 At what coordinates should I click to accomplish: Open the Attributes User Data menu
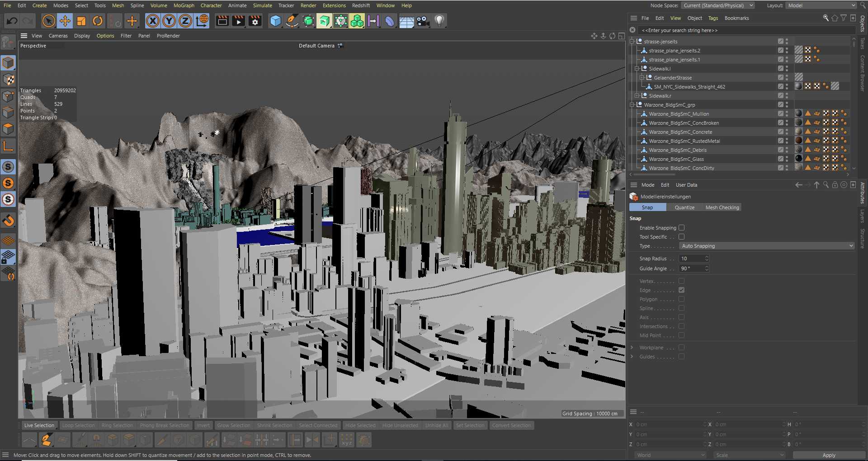tap(686, 185)
